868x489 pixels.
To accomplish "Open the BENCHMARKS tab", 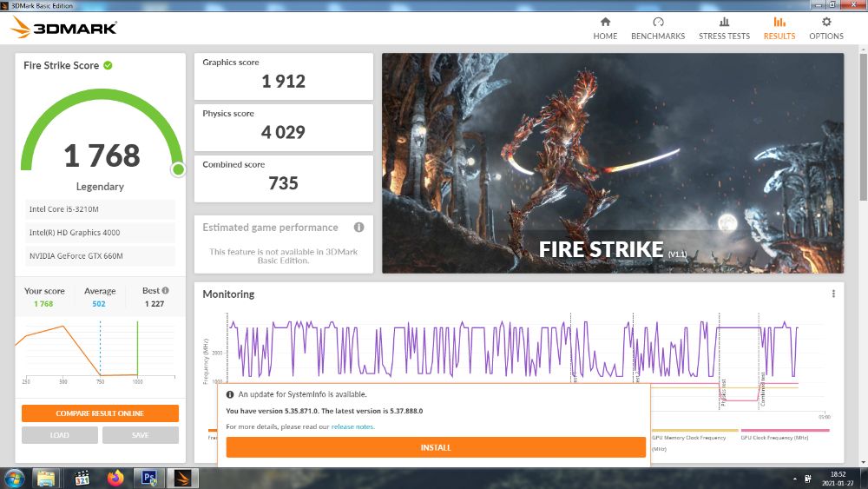I will pyautogui.click(x=658, y=29).
